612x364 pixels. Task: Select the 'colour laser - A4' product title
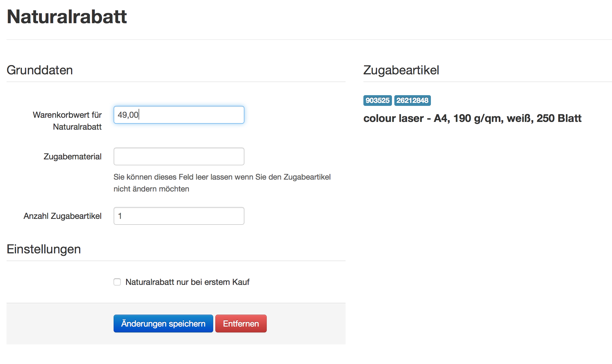[472, 118]
